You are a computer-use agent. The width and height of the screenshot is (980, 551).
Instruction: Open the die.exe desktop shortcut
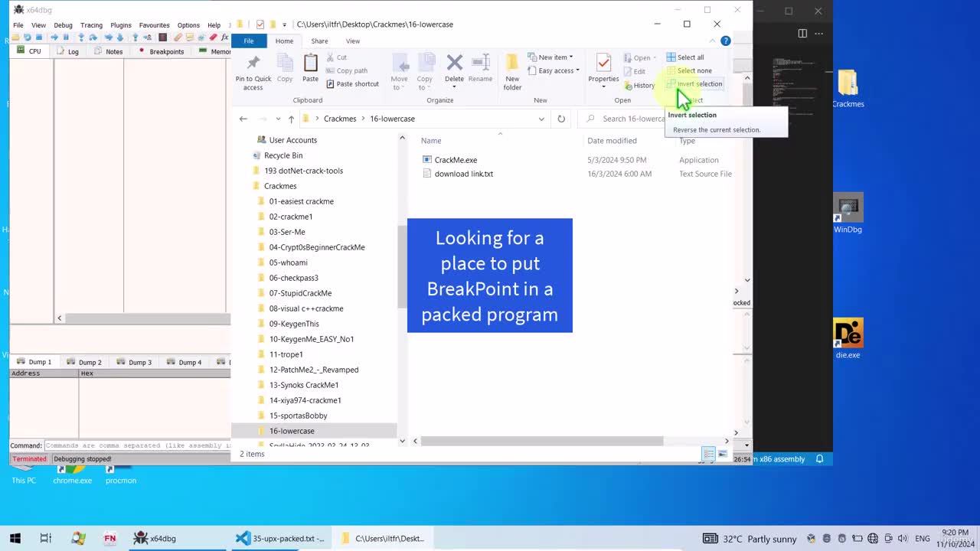(848, 339)
